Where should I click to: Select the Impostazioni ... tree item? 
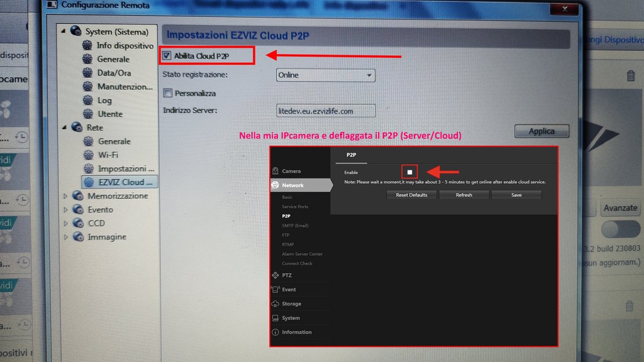coord(126,168)
